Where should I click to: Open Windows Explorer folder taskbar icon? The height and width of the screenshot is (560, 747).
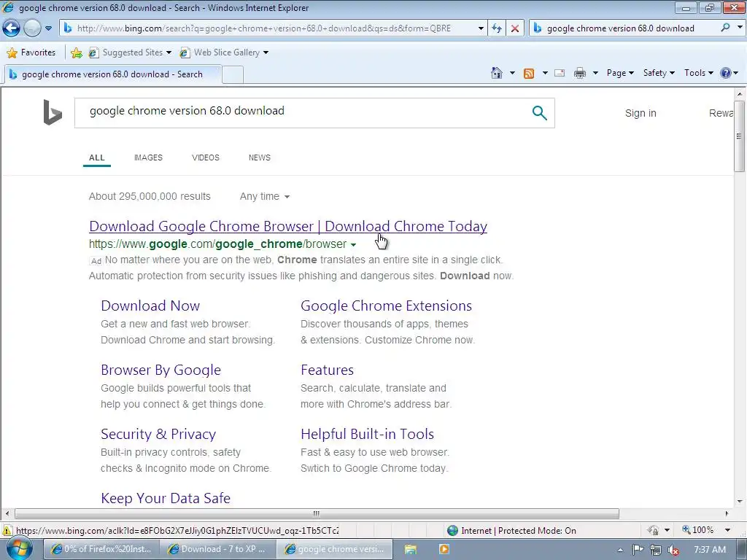(x=410, y=549)
